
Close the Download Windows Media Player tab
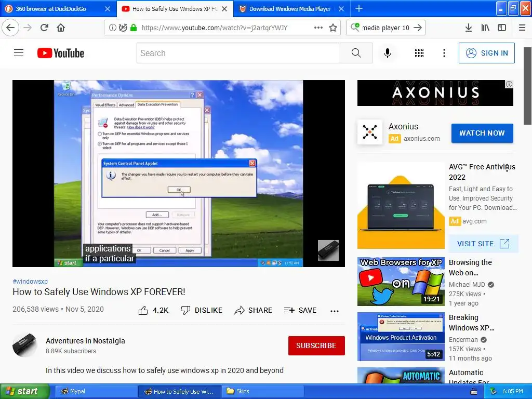(x=341, y=9)
